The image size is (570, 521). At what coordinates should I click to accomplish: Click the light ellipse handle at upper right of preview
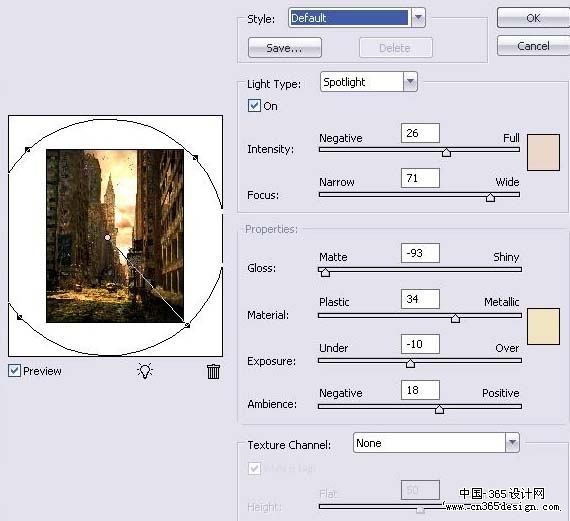tap(195, 158)
